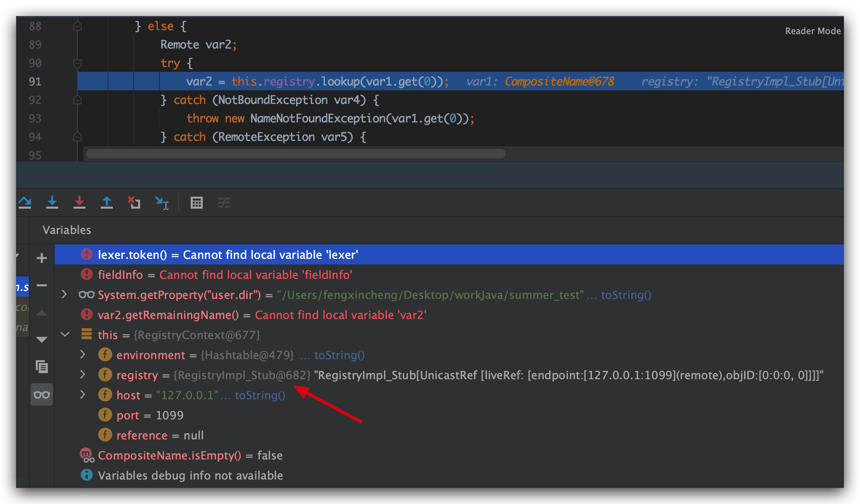
Task: Click toString() link for host value
Action: 260,395
